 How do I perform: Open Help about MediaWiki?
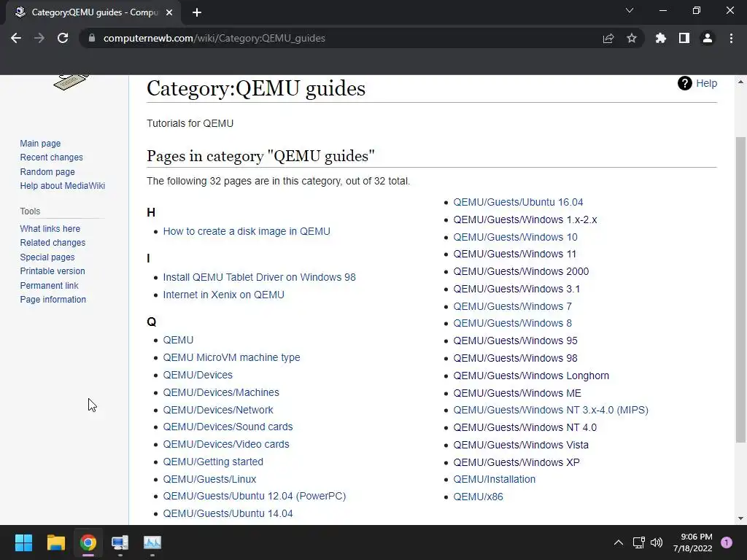(x=63, y=186)
